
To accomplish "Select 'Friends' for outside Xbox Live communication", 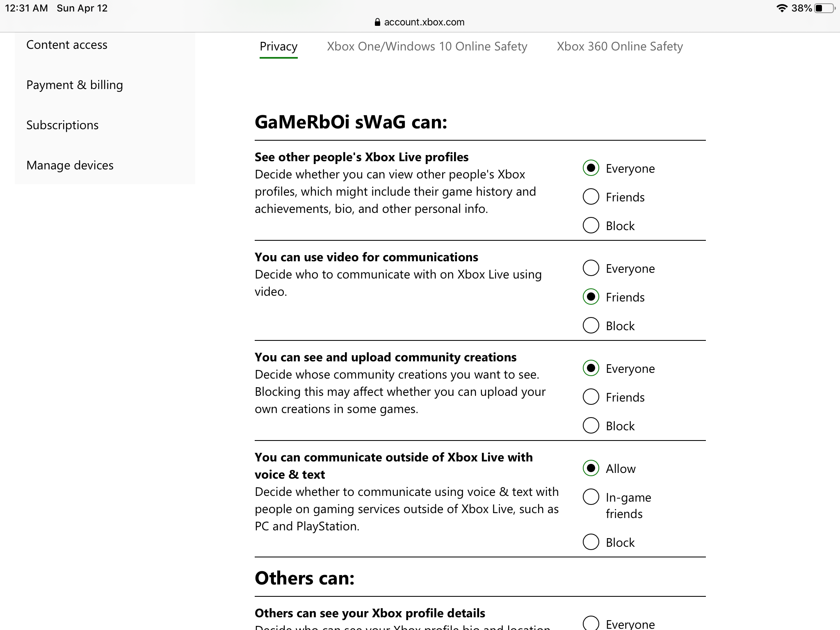I will 590,497.
